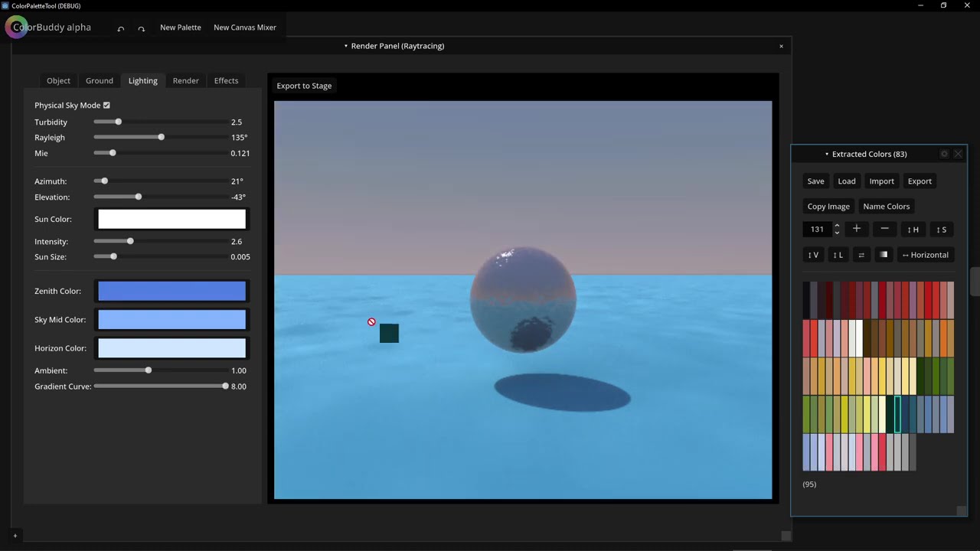Open the Sky Mid Color swatch
Viewport: 980px width, 551px height.
click(171, 320)
